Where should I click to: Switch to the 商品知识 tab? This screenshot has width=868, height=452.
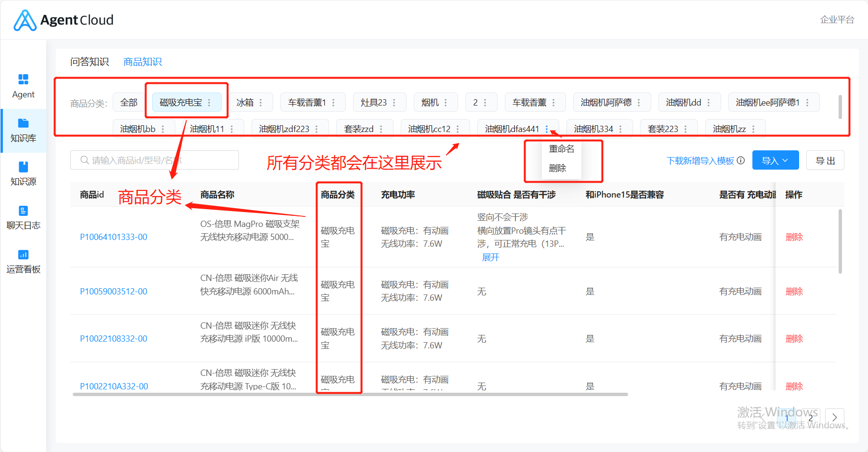[143, 62]
